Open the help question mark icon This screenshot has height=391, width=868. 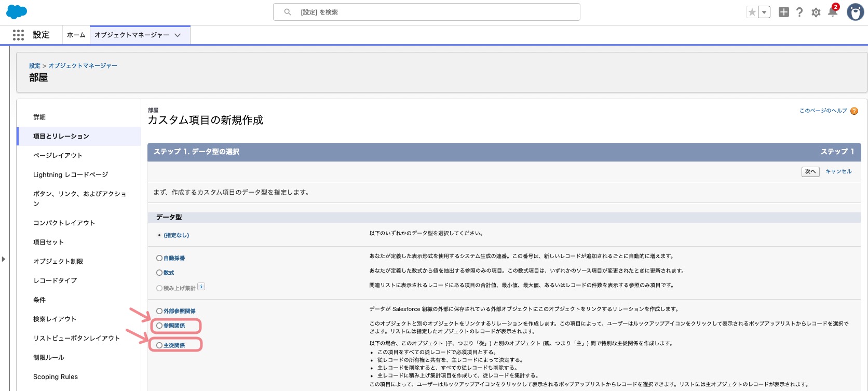pos(799,12)
